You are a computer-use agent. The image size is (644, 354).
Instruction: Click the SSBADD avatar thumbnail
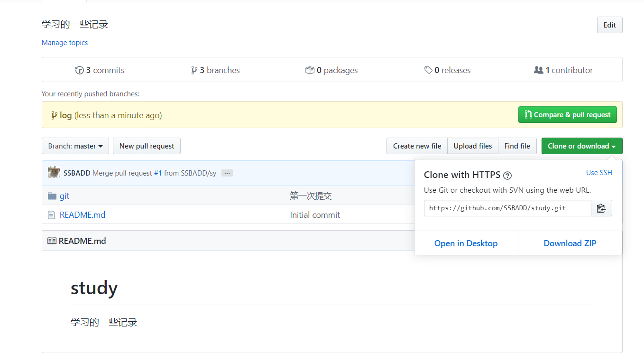[54, 173]
